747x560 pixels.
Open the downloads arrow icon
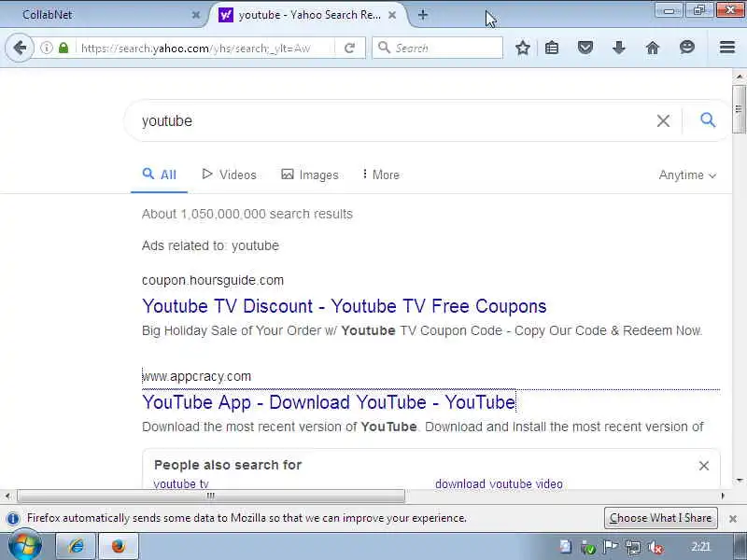pos(619,48)
